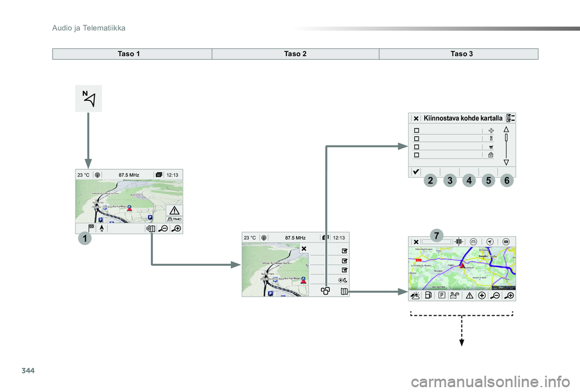Zoom in on the Taso 3 map view
Screen dimensions: 580x392
509,295
